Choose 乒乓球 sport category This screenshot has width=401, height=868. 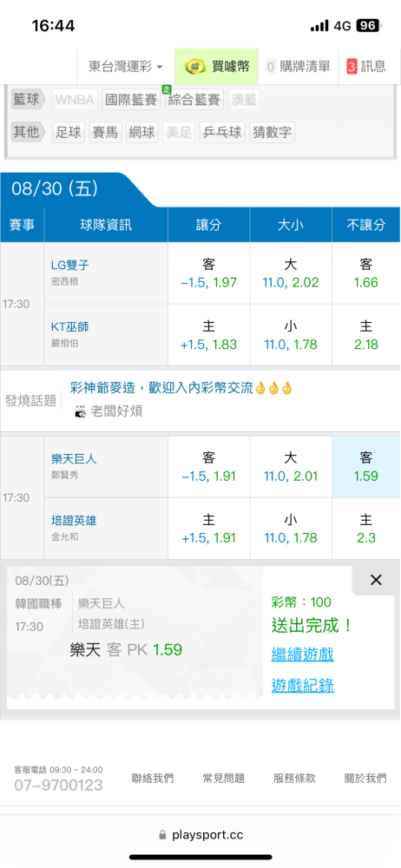click(222, 132)
